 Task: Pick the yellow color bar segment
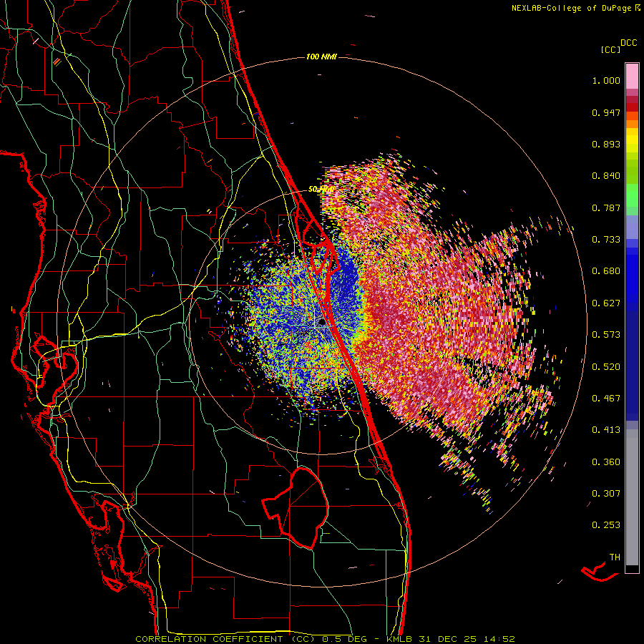(632, 140)
